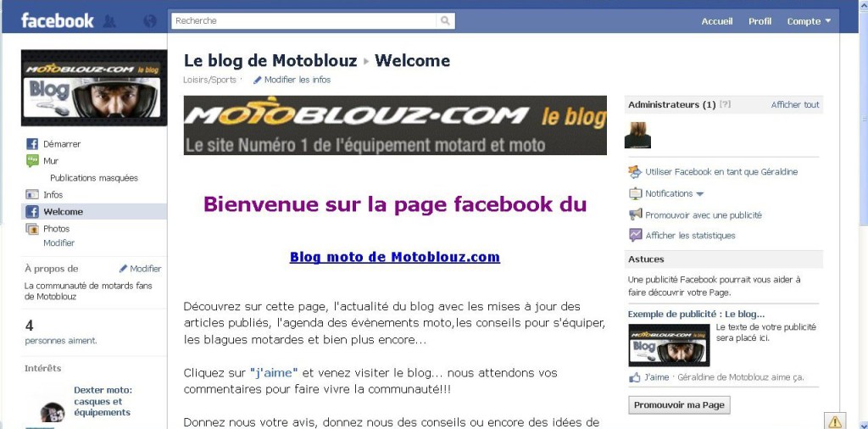868x429 pixels.
Task: Click the thumbs-up J'aime icon
Action: (x=634, y=377)
